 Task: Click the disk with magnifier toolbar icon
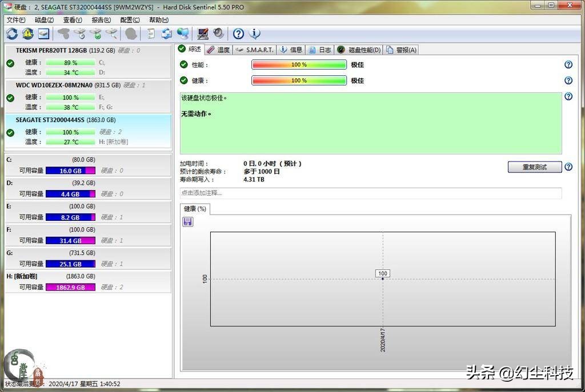111,34
